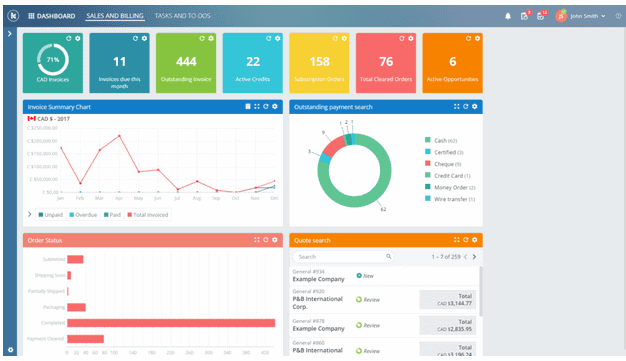626x361 pixels.
Task: Click the magnifier icon in Quote search
Action: coord(388,256)
